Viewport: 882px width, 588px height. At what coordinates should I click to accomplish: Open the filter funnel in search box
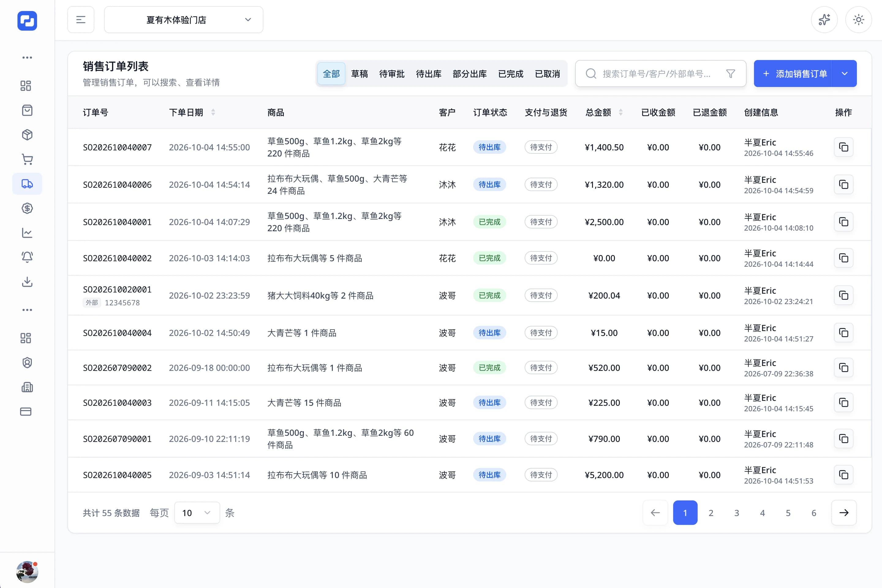(730, 73)
